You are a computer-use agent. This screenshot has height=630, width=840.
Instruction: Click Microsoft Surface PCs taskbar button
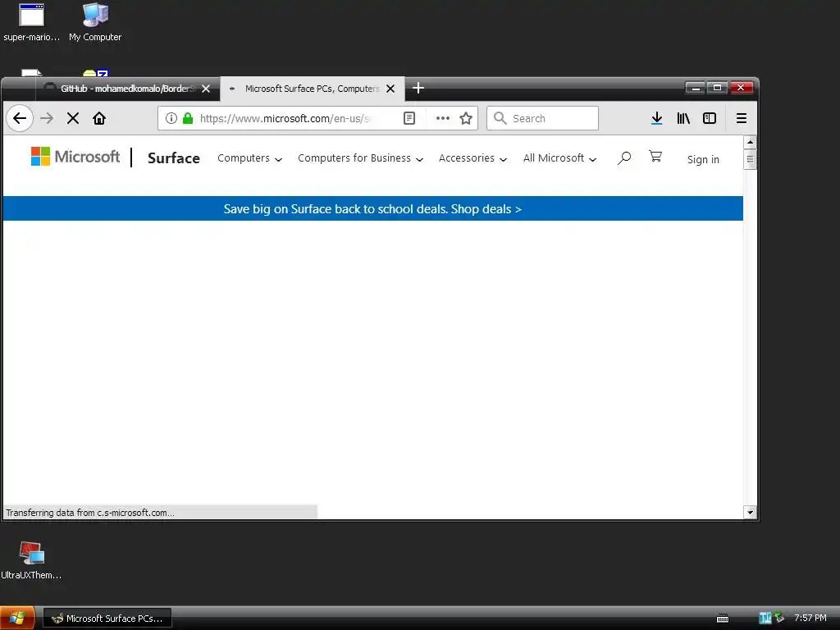[x=107, y=619]
